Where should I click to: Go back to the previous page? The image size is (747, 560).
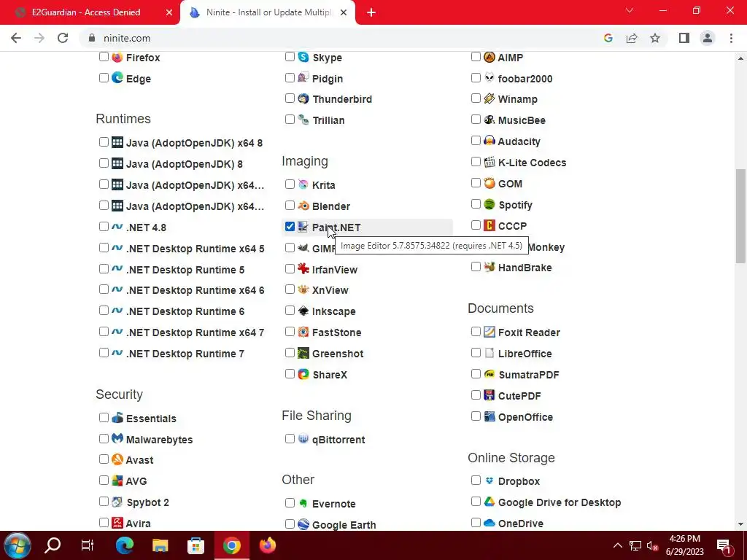16,38
